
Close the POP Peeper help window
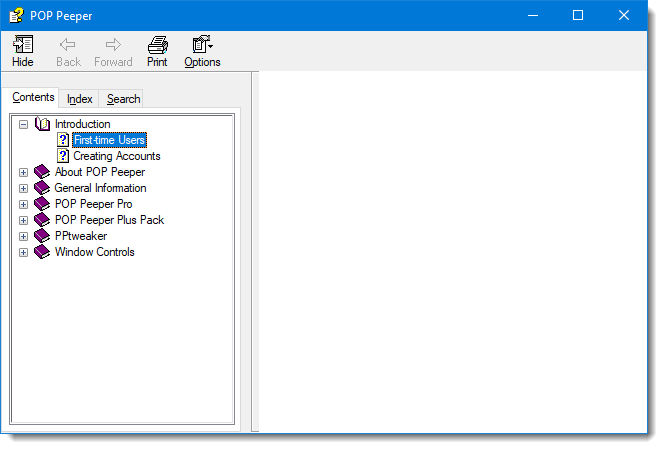[624, 16]
